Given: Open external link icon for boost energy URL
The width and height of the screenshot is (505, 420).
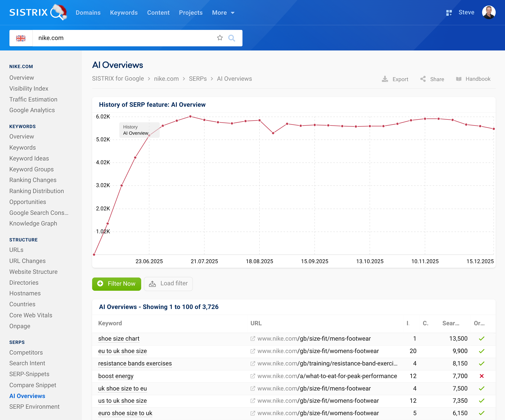Looking at the screenshot, I should click(x=252, y=376).
